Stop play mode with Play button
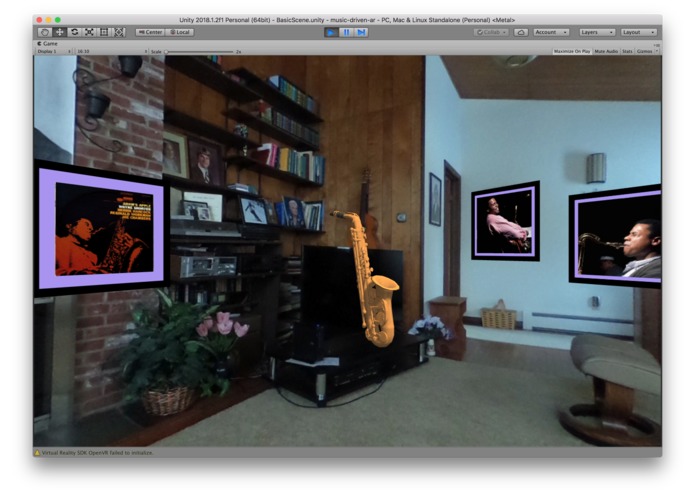695x494 pixels. pos(331,32)
